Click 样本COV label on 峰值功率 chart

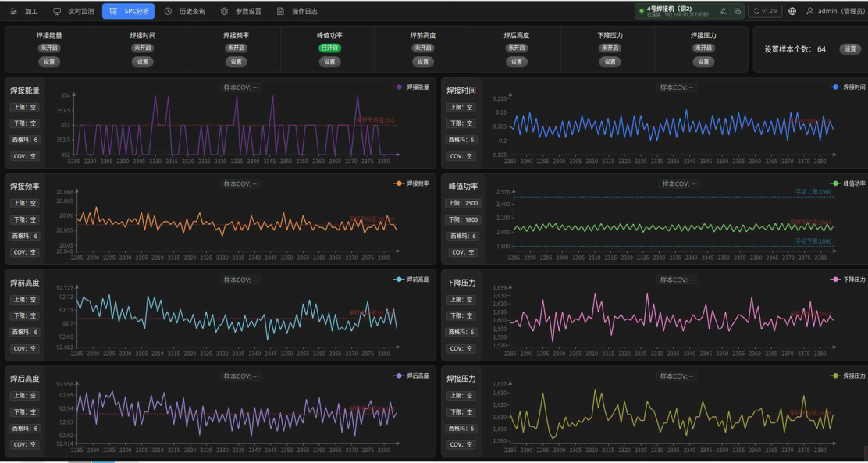pyautogui.click(x=678, y=183)
